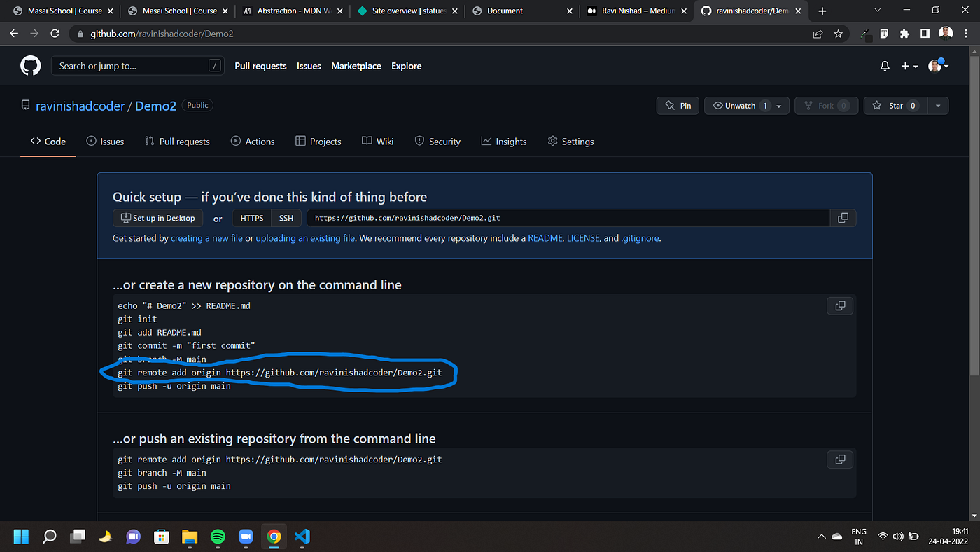Click the repository clone URL field
Viewport: 980px width, 552px height.
click(568, 218)
